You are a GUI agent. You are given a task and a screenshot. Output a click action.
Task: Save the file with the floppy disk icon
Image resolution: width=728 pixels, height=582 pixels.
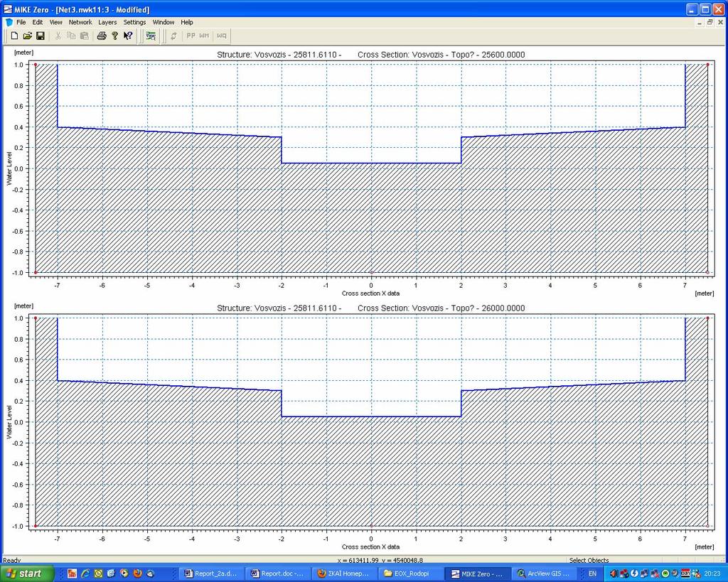point(41,36)
